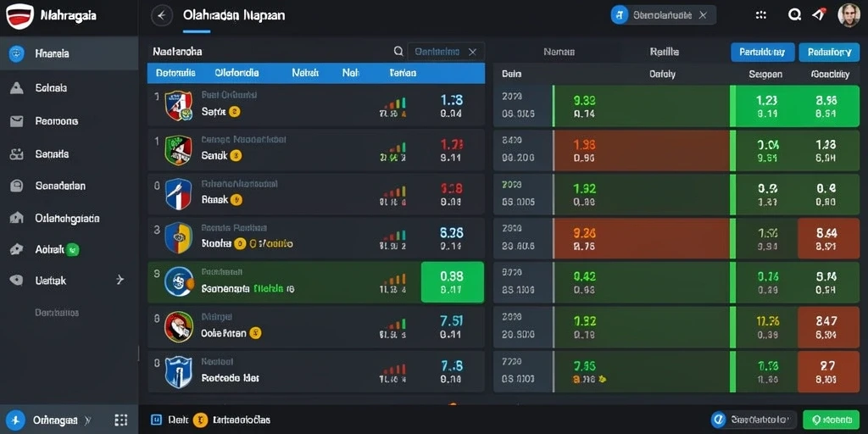
Task: Click the Hnanala blue circle icon
Action: 17,53
